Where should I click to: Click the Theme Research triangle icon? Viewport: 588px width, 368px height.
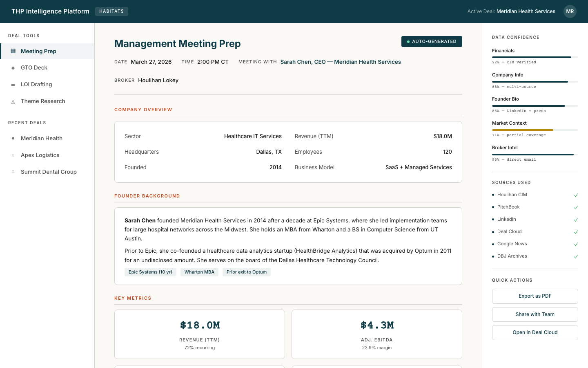coord(13,101)
